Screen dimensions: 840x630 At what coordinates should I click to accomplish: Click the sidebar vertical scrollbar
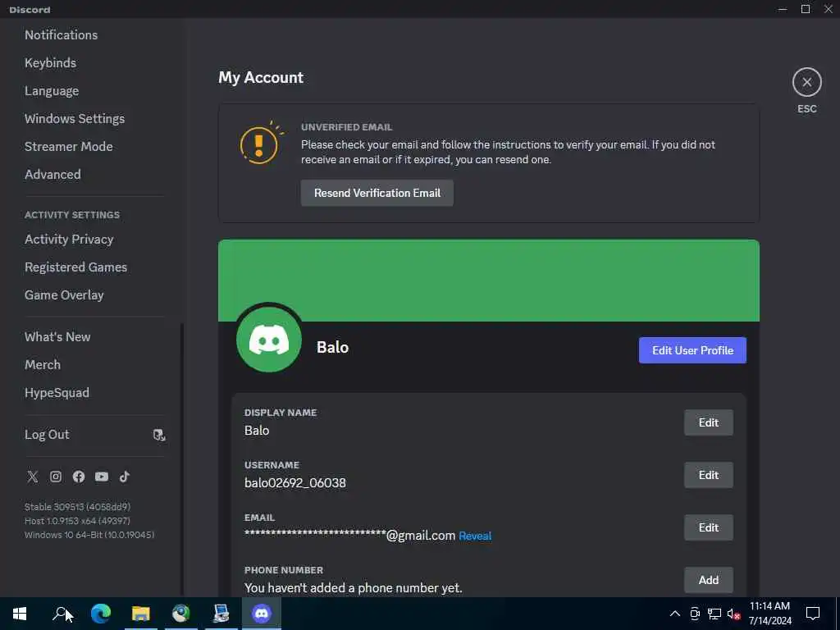coord(182,459)
